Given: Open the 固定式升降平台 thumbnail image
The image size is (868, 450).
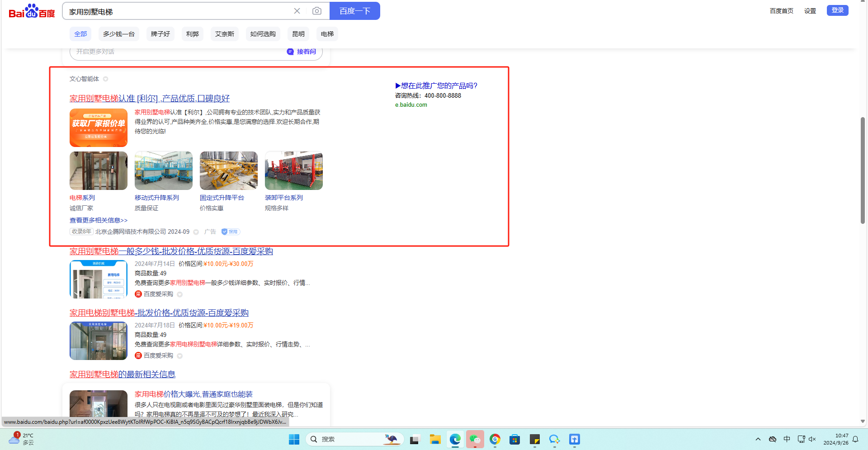Looking at the screenshot, I should coord(229,171).
